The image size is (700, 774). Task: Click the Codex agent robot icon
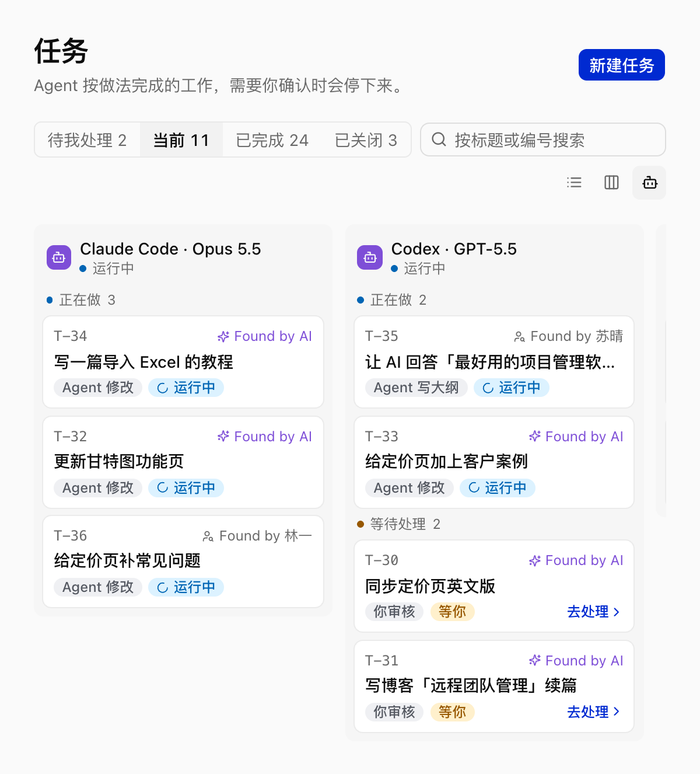370,257
